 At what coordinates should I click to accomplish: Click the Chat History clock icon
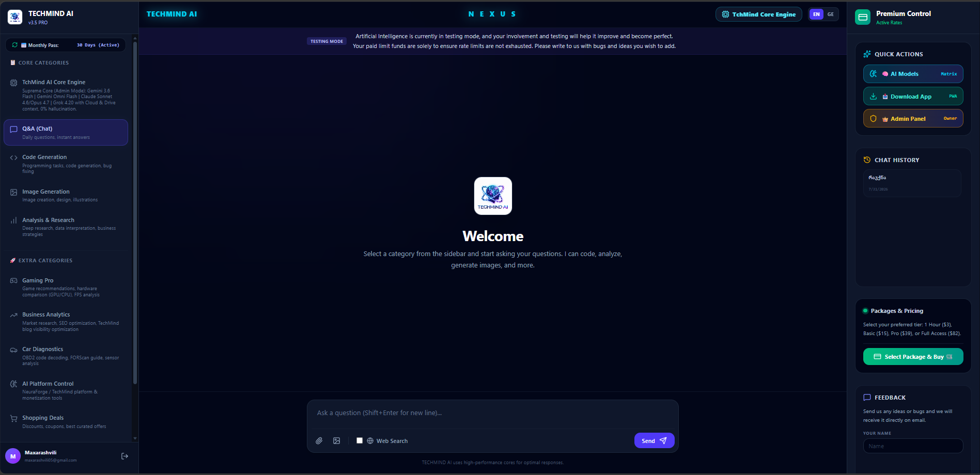tap(867, 160)
